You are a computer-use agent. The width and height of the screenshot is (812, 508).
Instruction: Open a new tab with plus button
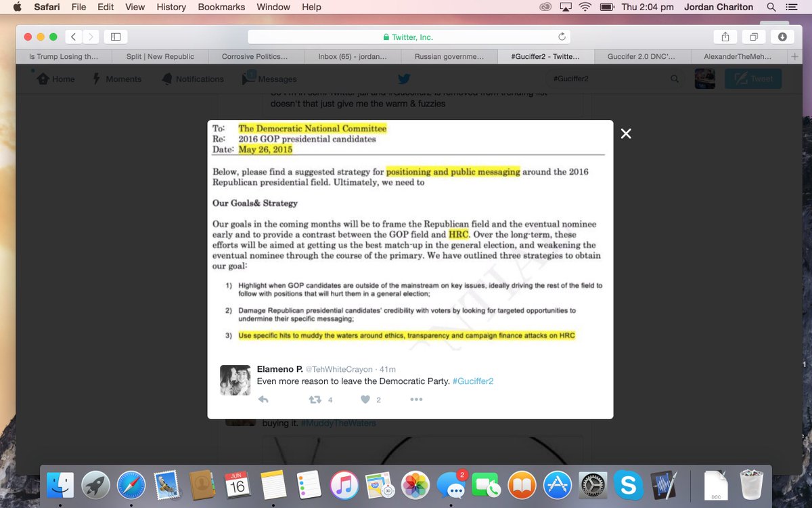click(794, 57)
